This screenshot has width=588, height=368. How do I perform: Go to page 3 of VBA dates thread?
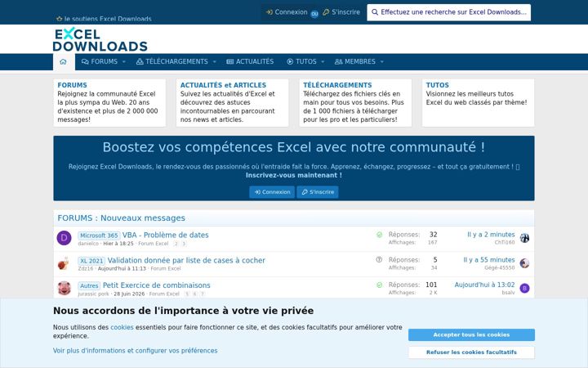coord(184,244)
